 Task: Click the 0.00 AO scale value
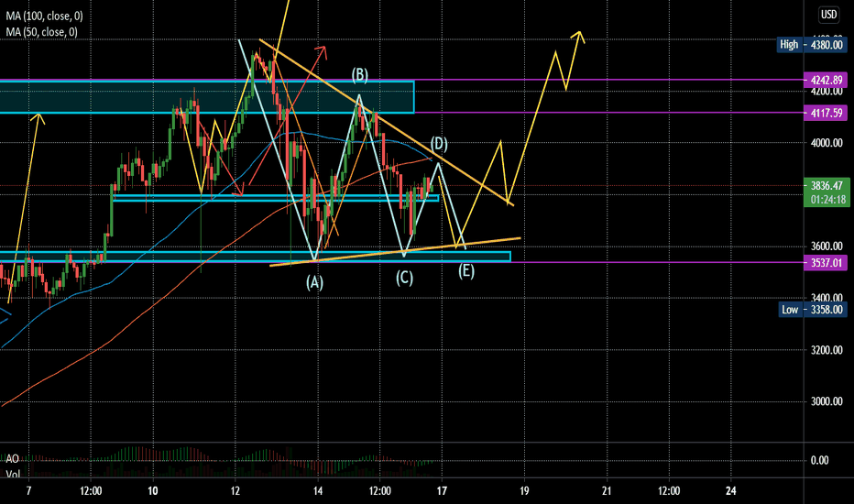820,460
